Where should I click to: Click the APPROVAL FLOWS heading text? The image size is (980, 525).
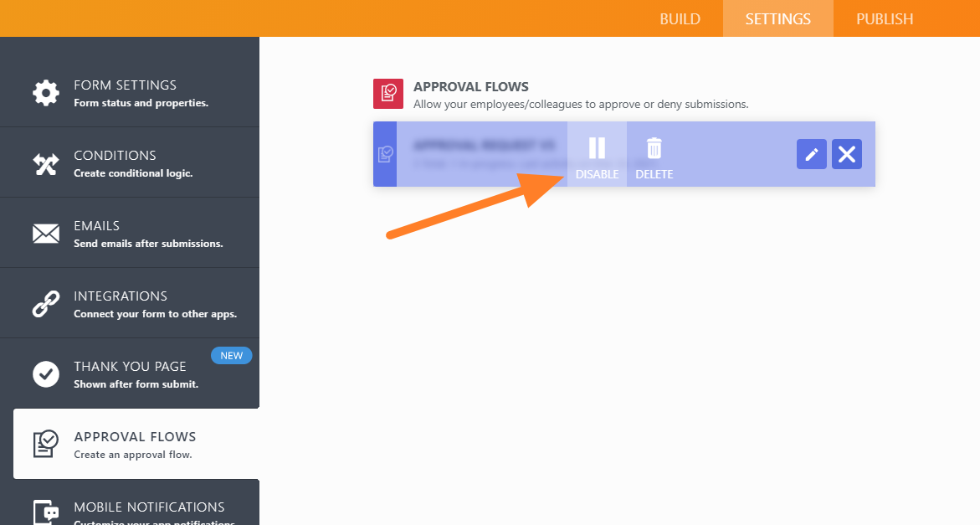pyautogui.click(x=470, y=87)
